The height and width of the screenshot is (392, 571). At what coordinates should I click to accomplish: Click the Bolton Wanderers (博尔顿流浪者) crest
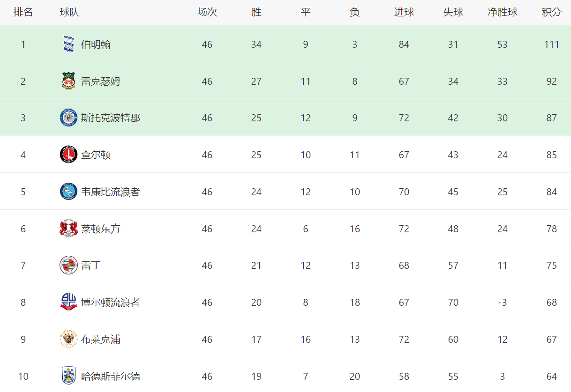[68, 302]
